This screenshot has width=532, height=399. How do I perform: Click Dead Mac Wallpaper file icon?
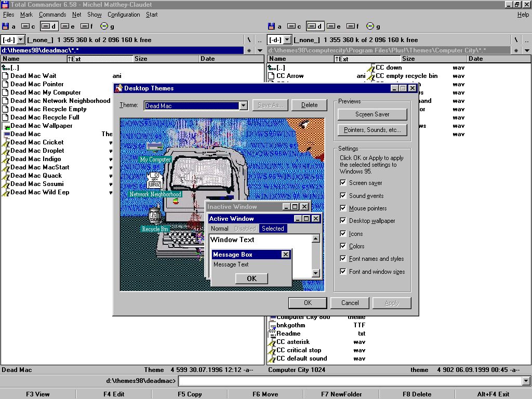[6, 126]
